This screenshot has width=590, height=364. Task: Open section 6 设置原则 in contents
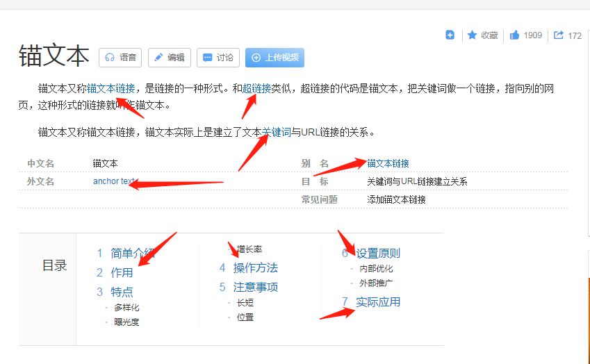[377, 253]
